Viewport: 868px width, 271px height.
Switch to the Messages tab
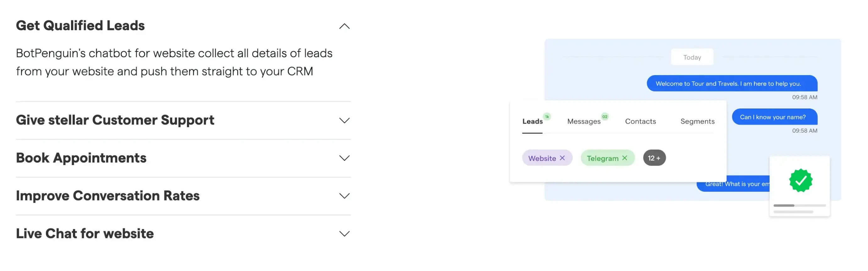click(584, 121)
